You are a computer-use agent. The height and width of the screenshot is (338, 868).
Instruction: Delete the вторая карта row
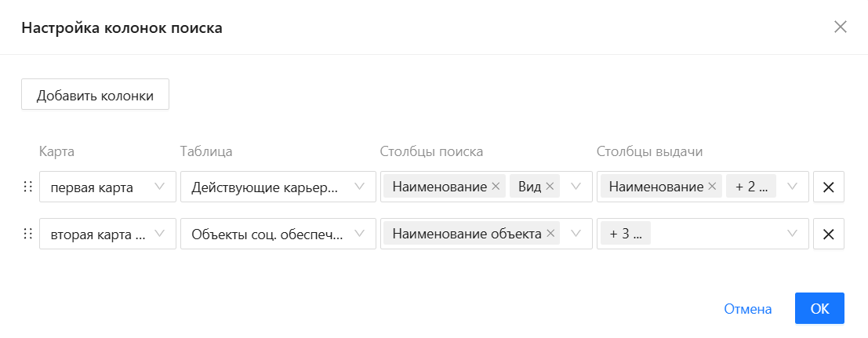click(829, 234)
